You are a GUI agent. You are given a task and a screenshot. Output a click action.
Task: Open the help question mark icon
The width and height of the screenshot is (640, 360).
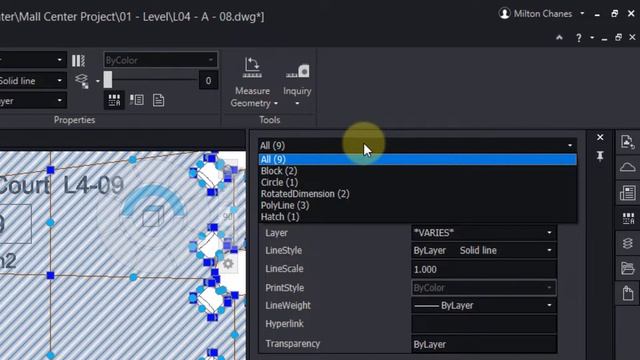tap(578, 38)
